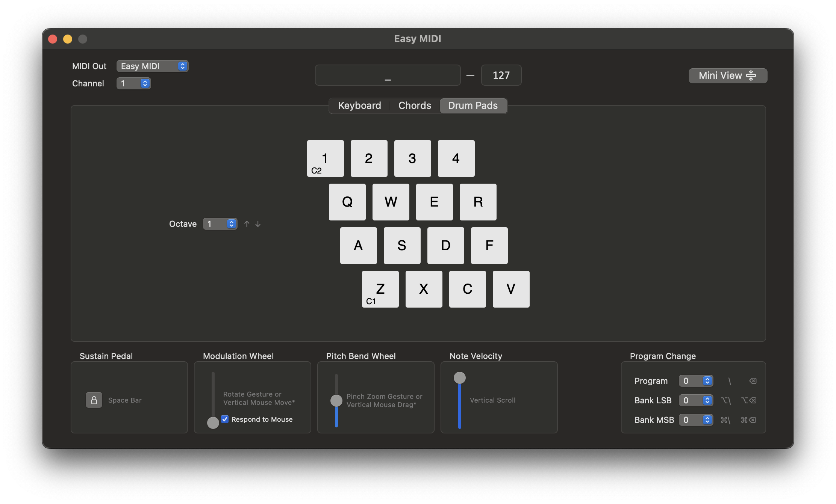The image size is (836, 504).
Task: Open the Channel dropdown
Action: [x=133, y=83]
